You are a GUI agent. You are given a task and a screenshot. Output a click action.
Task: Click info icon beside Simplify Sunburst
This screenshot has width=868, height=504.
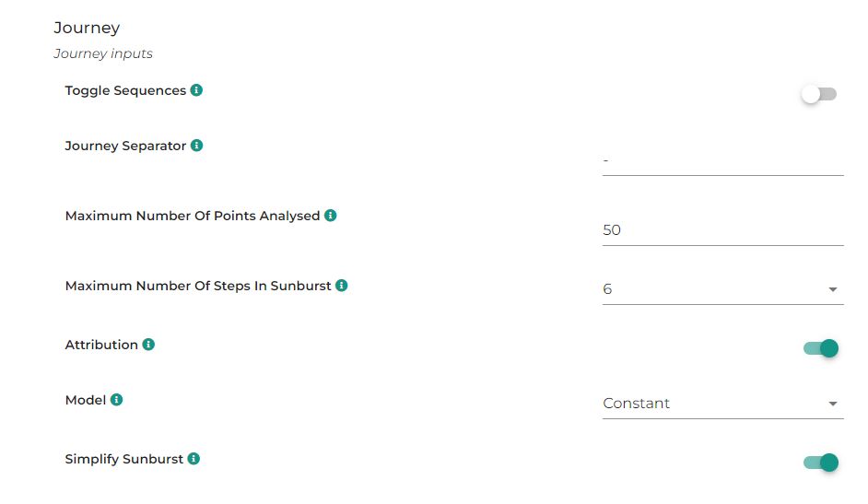(194, 459)
